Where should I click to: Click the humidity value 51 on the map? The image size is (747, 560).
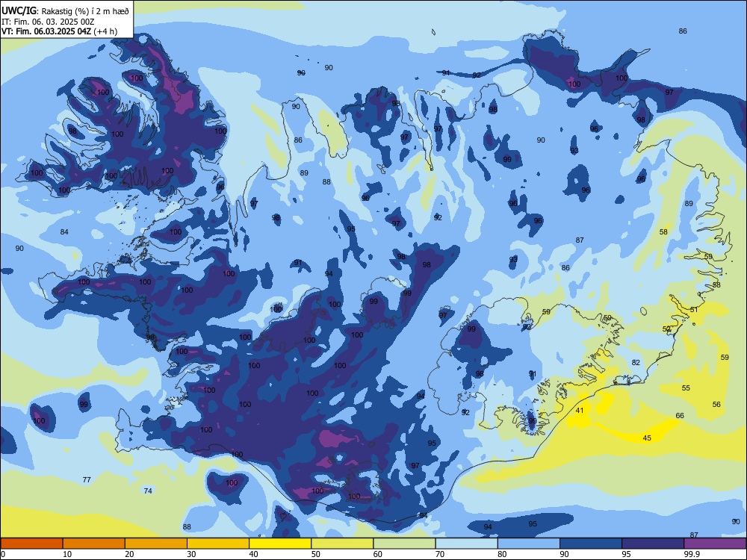click(694, 310)
